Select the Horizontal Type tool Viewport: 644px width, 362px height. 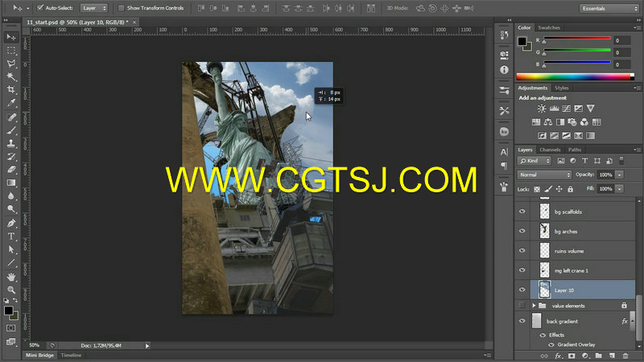coord(11,237)
